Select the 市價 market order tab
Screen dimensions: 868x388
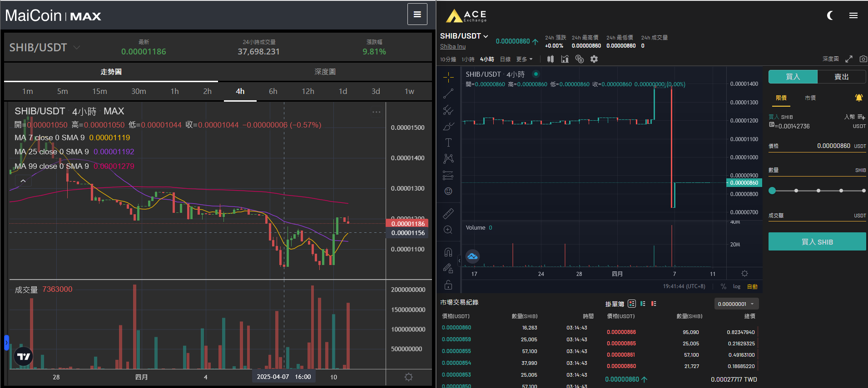810,98
